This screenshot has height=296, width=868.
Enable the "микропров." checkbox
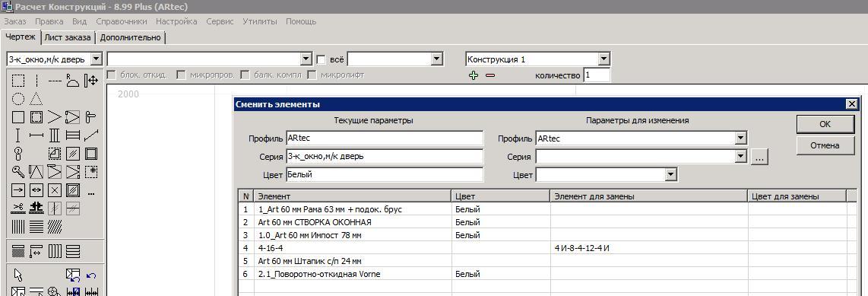(x=180, y=75)
